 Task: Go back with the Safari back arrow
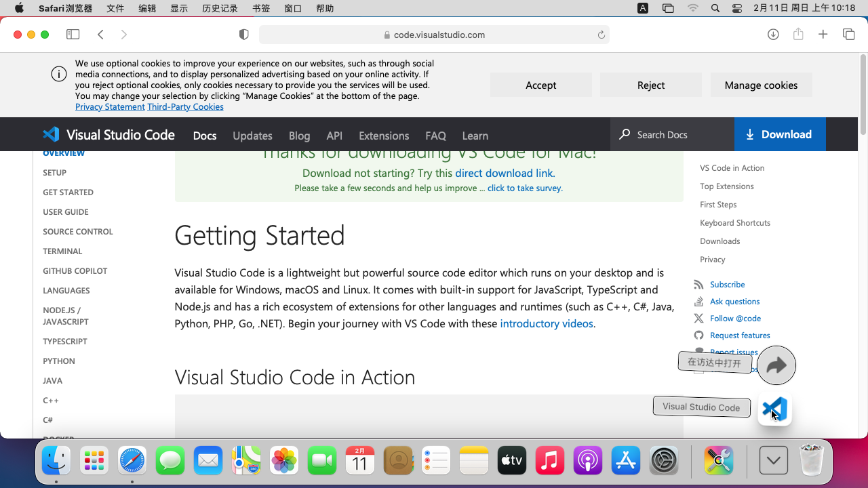pos(100,35)
